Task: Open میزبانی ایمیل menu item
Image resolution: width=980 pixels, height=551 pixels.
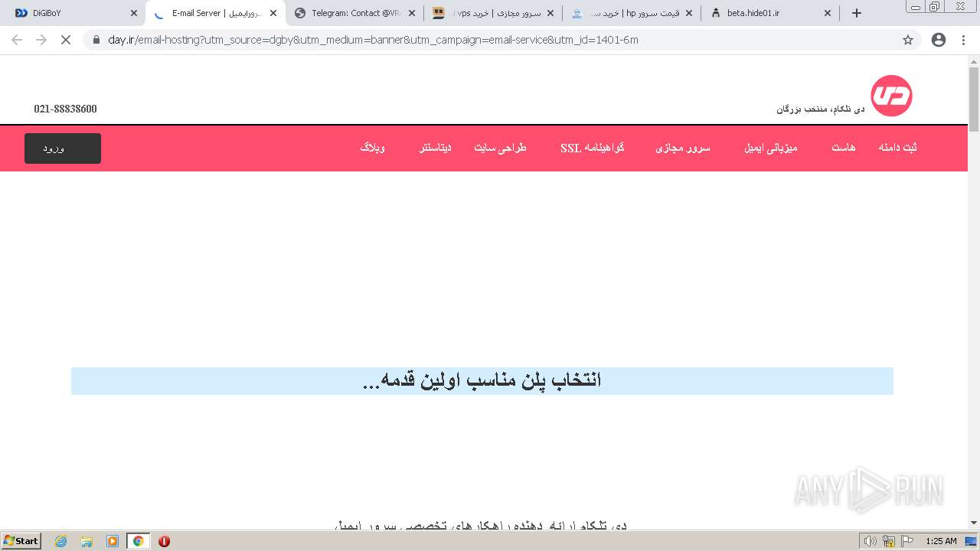Action: (771, 148)
